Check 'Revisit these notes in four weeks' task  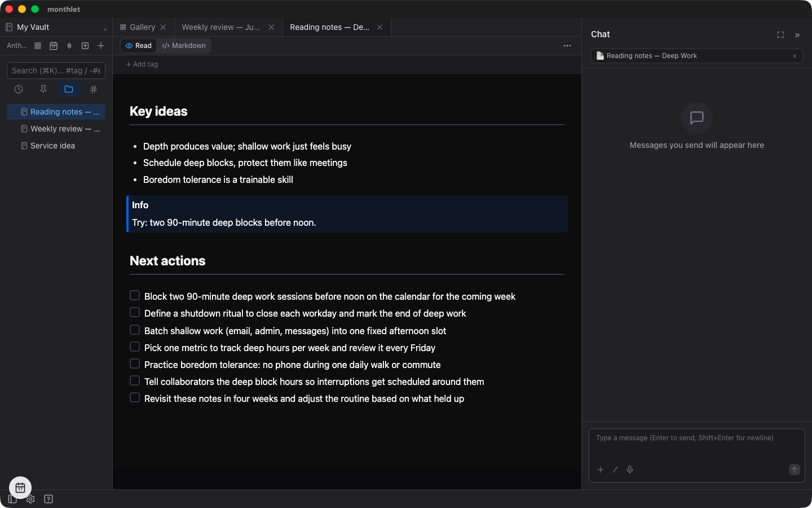click(135, 397)
